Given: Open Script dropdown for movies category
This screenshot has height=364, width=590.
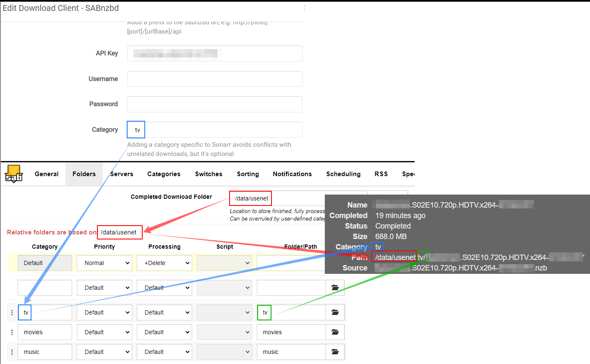Looking at the screenshot, I should (x=225, y=332).
